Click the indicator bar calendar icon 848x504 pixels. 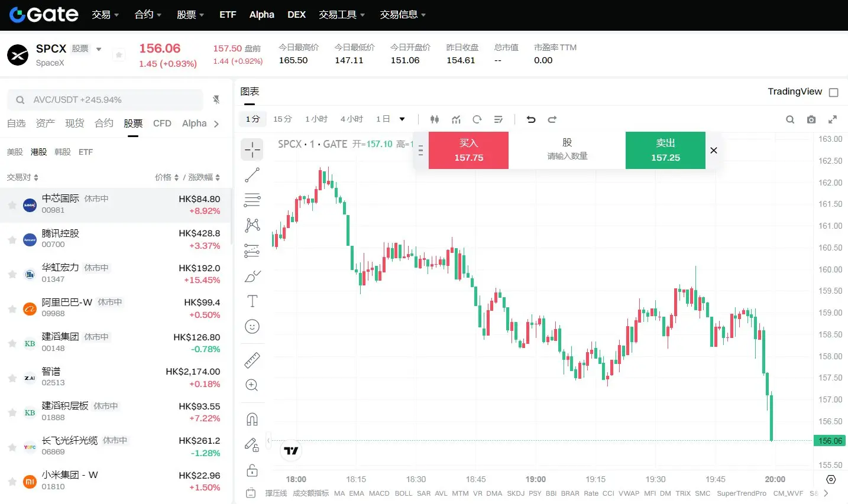pos(251,493)
